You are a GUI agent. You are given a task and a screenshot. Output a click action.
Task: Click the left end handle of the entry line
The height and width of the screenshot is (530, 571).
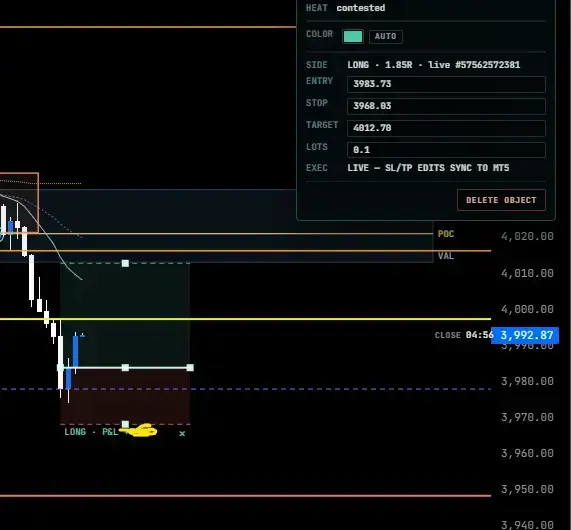point(60,368)
